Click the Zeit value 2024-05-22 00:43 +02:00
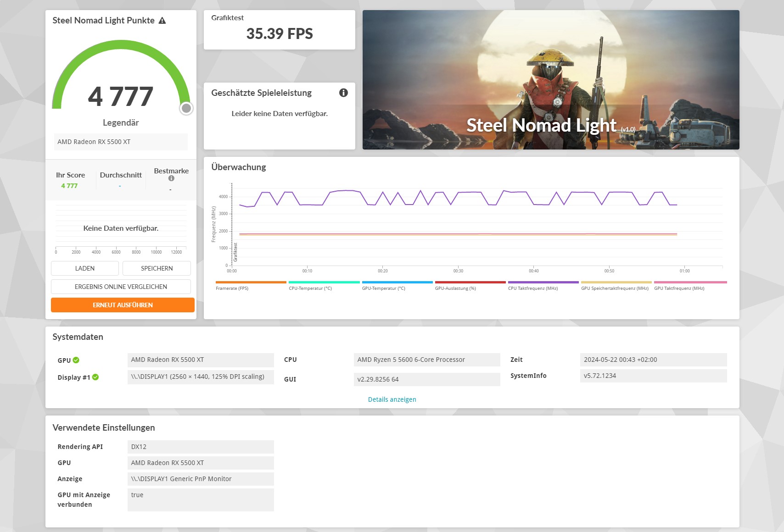The width and height of the screenshot is (784, 532). (x=653, y=360)
